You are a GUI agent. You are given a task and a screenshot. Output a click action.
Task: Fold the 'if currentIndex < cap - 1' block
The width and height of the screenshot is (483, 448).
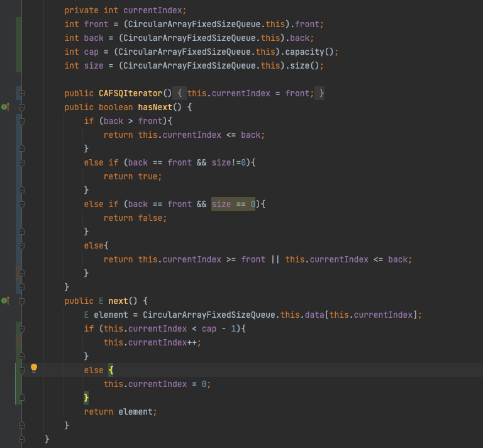21,328
